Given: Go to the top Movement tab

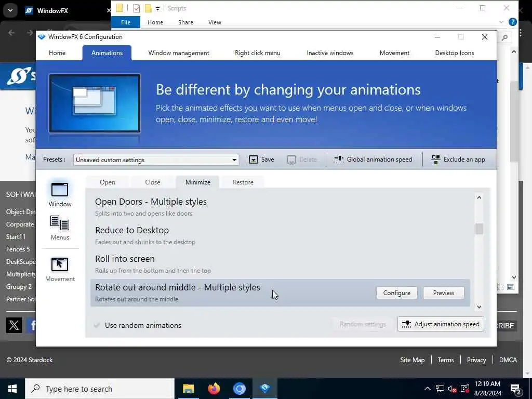Looking at the screenshot, I should 394,53.
